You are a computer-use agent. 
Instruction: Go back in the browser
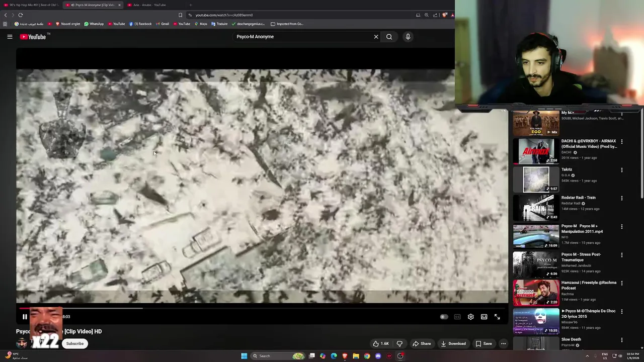pos(6,15)
